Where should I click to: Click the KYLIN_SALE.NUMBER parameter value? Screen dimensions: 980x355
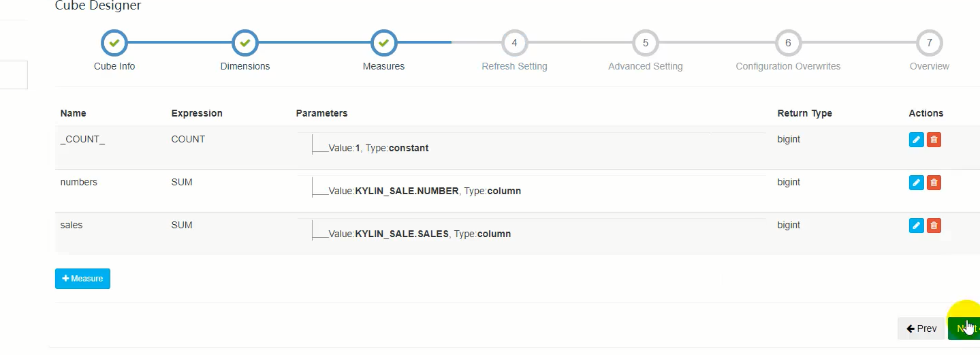407,191
